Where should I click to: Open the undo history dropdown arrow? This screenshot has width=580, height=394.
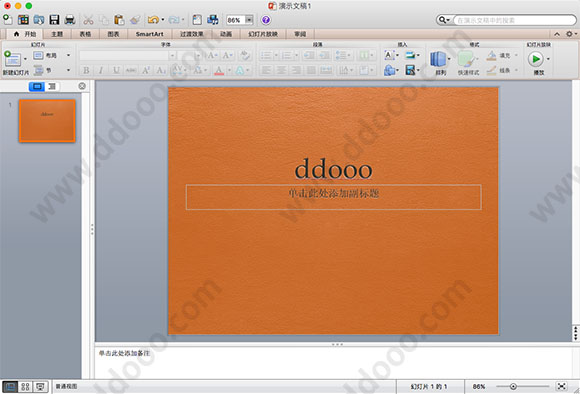coord(163,20)
